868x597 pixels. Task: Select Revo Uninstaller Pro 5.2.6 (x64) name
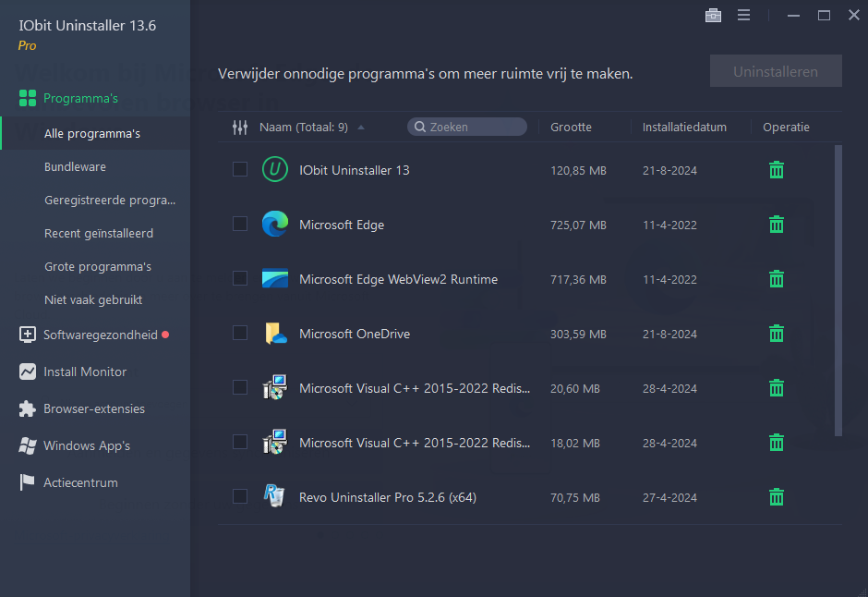[x=388, y=497]
